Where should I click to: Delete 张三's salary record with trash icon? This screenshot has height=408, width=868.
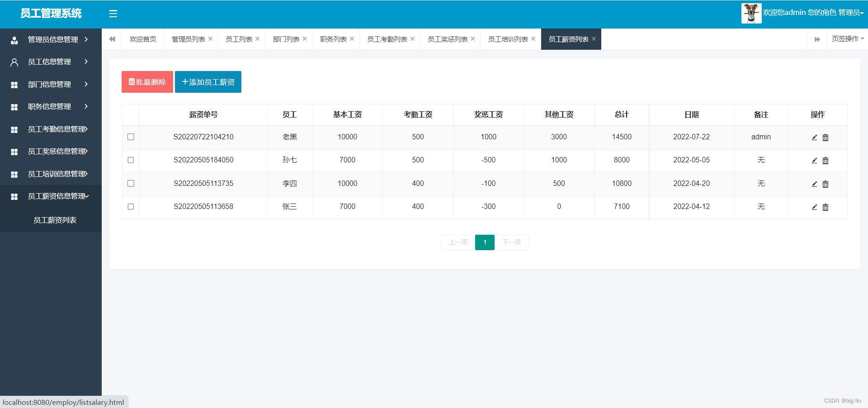(825, 207)
